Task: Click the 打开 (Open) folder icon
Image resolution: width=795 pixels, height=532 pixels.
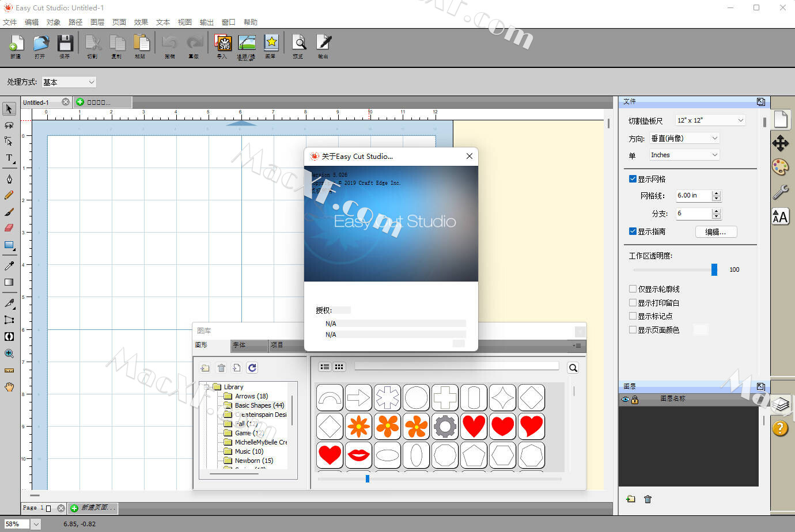Action: [40, 44]
